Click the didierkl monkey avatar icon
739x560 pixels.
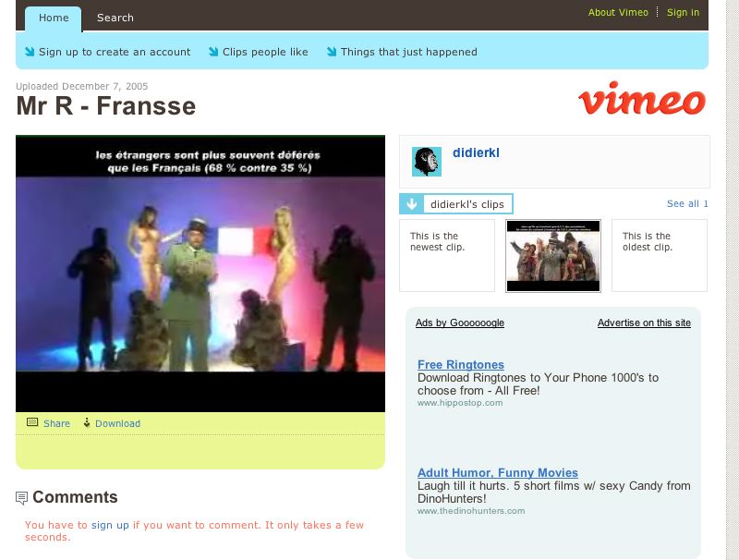tap(427, 161)
